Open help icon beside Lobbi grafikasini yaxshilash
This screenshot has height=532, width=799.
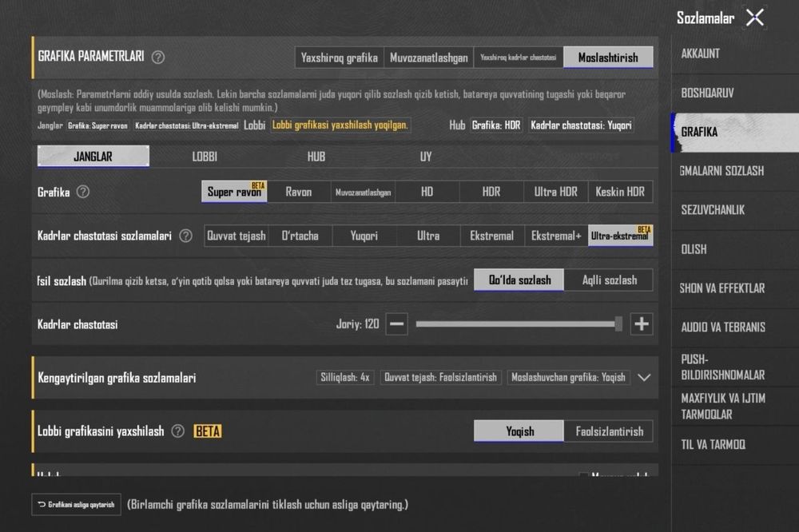[x=178, y=431]
